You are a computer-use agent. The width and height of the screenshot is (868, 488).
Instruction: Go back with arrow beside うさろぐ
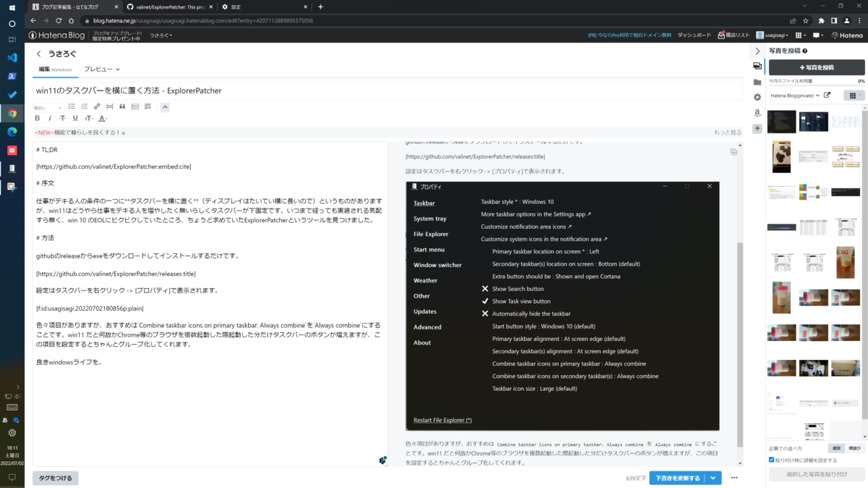tap(39, 54)
